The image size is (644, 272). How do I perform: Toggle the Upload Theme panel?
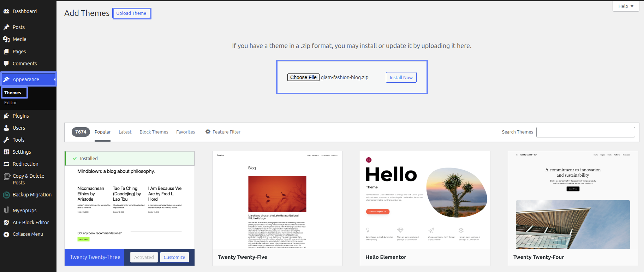[131, 13]
